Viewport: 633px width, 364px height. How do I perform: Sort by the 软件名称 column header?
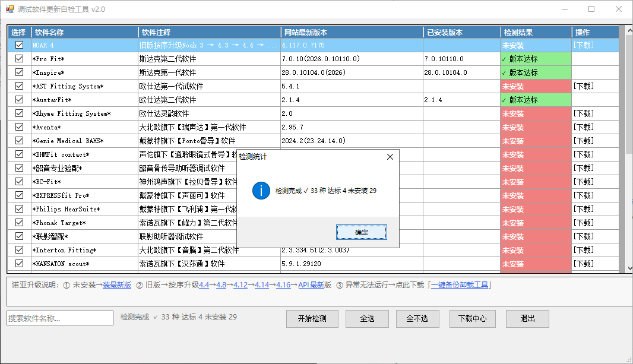click(x=85, y=32)
